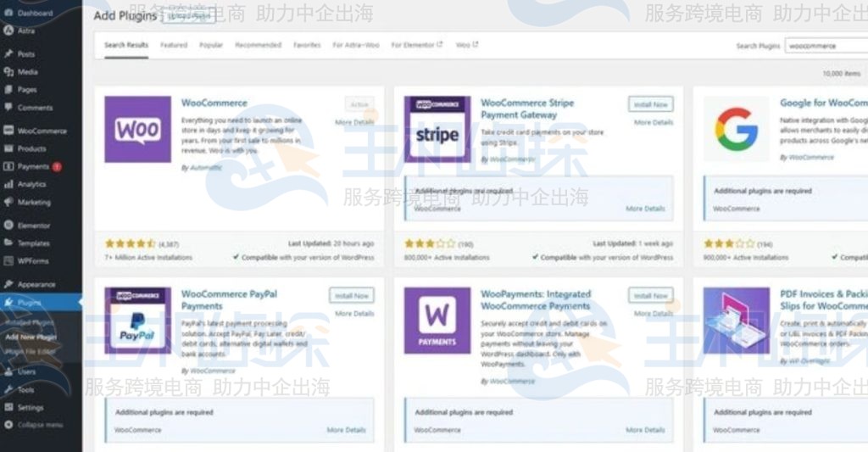The width and height of the screenshot is (868, 452).
Task: Click the Automattic author link
Action: pos(205,168)
